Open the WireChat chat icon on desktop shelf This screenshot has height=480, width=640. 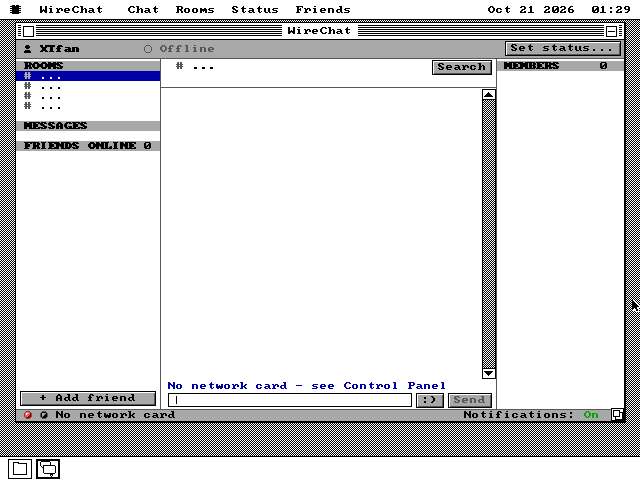tap(48, 469)
